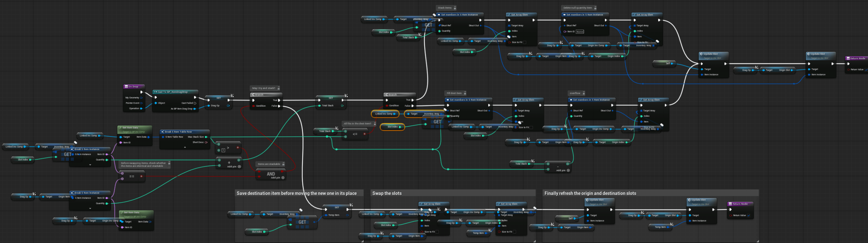Click the Item ID 'None' field

pos(580,32)
